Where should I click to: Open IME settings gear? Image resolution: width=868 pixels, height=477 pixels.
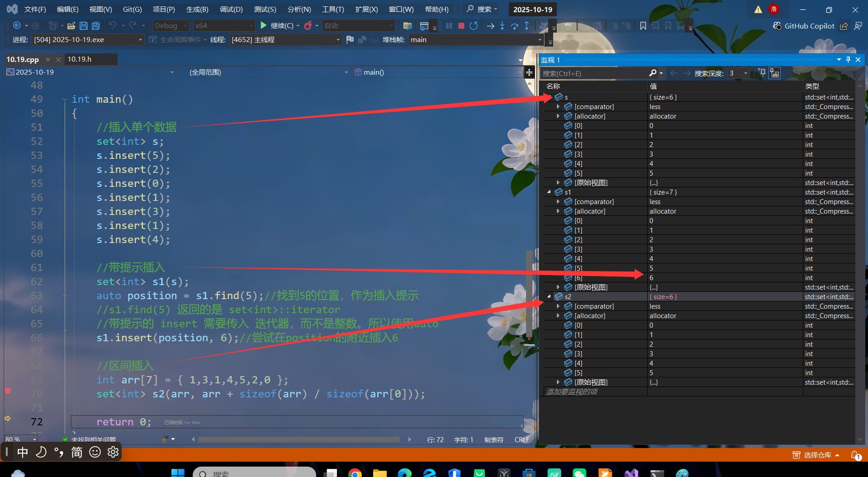(x=113, y=452)
